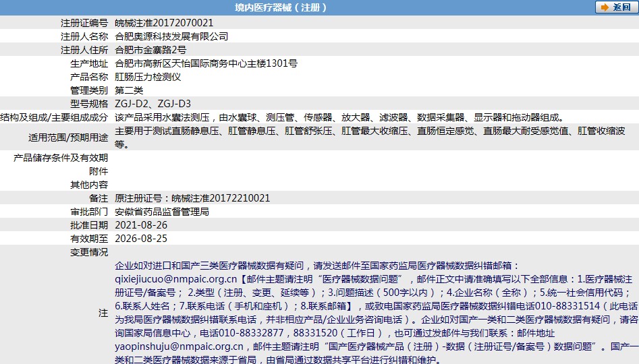
Task: Select the page title 境内医疗器械（注册）
Action: coord(281,7)
